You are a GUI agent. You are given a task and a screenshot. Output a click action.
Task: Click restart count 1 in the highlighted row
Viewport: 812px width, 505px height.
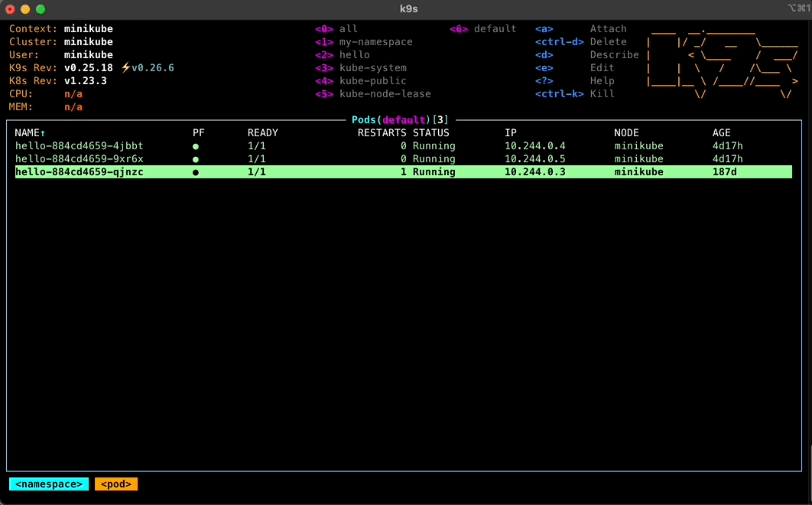pyautogui.click(x=404, y=171)
